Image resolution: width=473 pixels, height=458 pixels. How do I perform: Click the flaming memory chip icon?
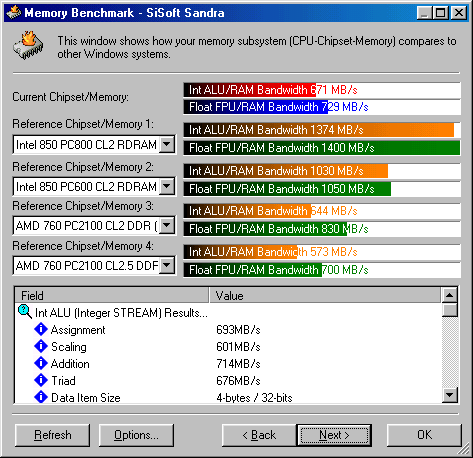[28, 45]
